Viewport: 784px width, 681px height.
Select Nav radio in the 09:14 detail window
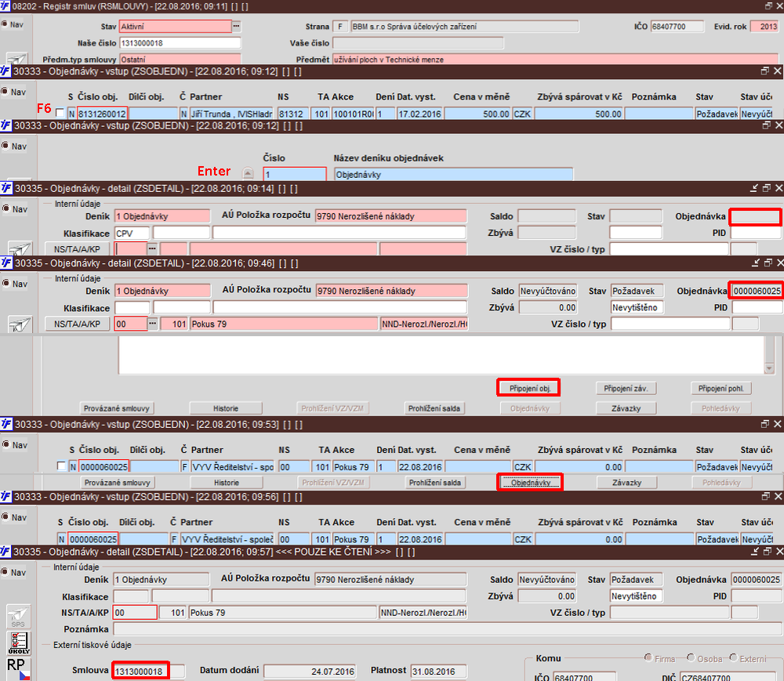pyautogui.click(x=5, y=208)
